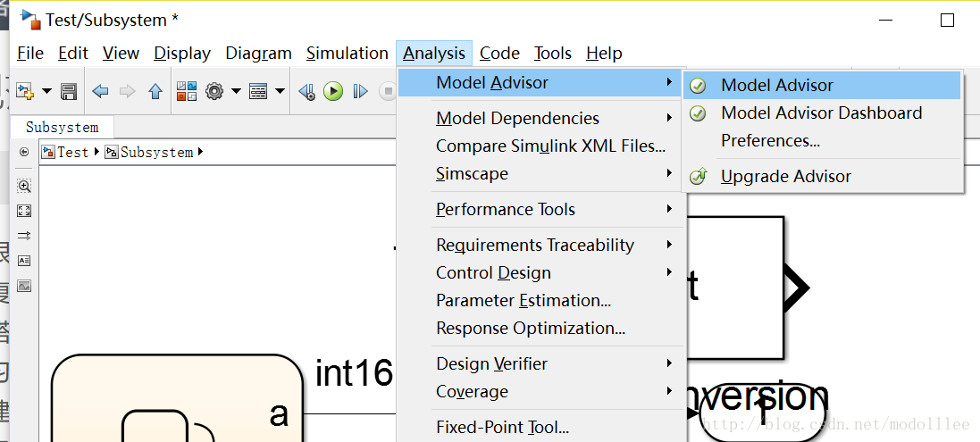980x442 pixels.
Task: Open the Edit menu
Action: tap(73, 54)
